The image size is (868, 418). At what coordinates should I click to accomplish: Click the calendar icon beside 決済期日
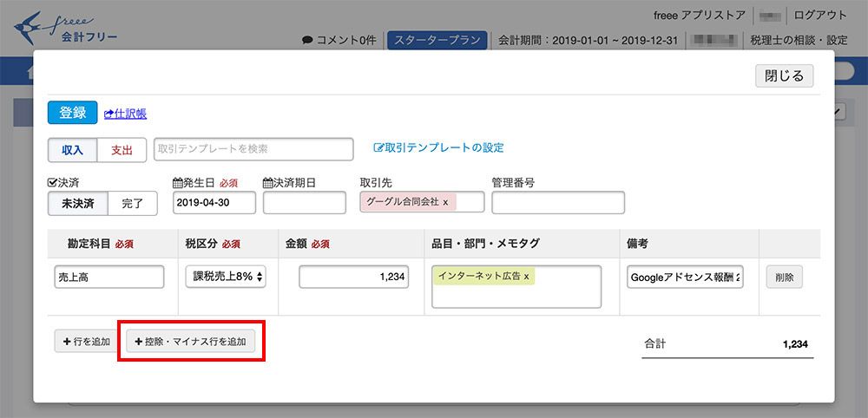click(x=268, y=183)
